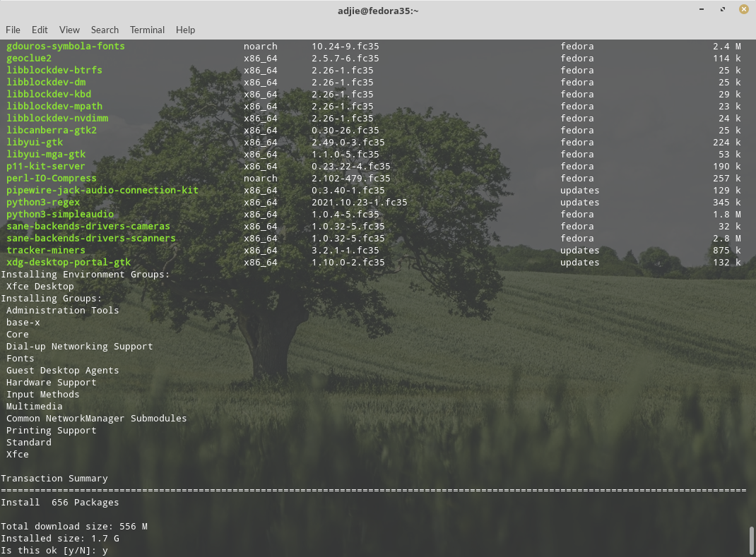Click the version 2.102-479.fc35
Image resolution: width=756 pixels, height=557 pixels.
351,179
